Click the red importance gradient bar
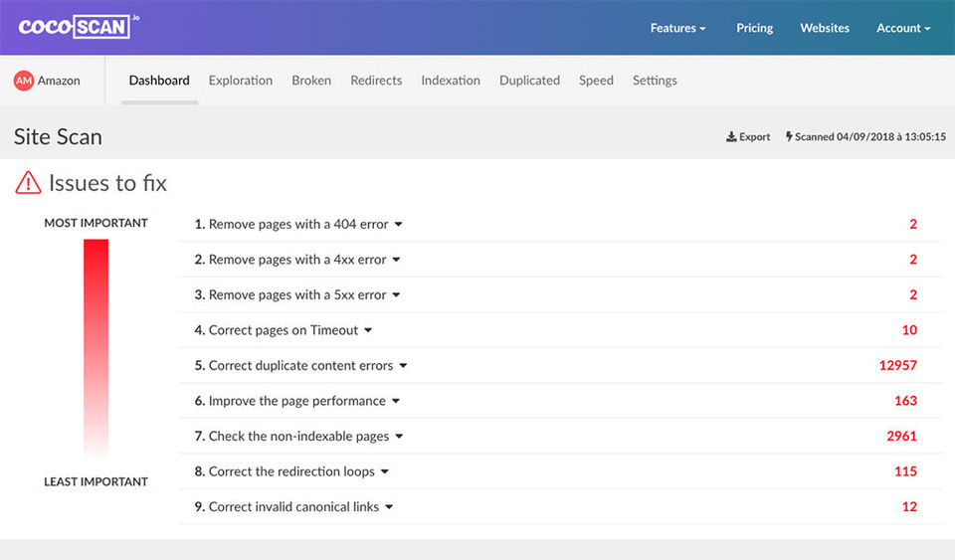 pos(95,348)
